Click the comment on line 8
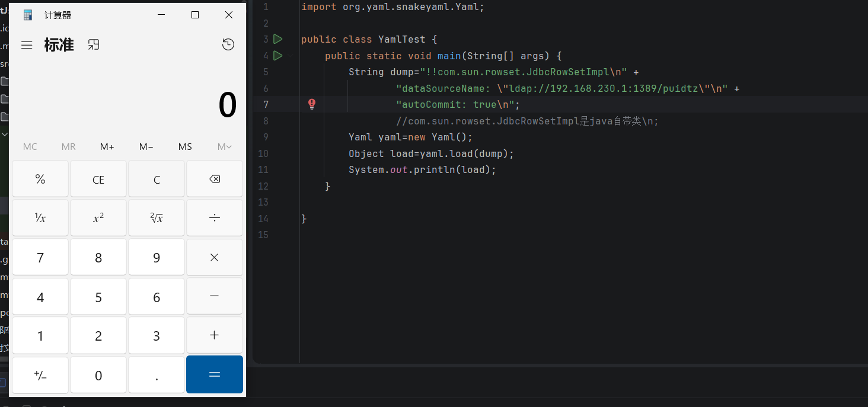 pyautogui.click(x=527, y=121)
